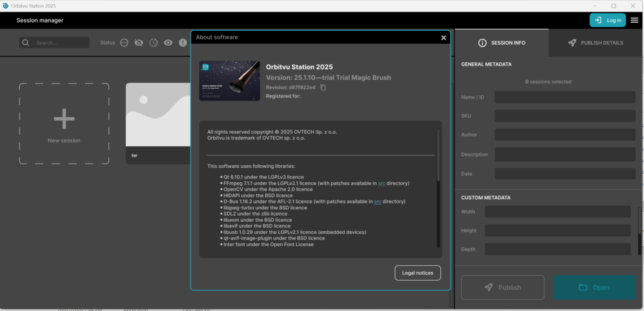Click the licence text scrollbar in About dialog
This screenshot has height=311, width=644.
(438, 155)
